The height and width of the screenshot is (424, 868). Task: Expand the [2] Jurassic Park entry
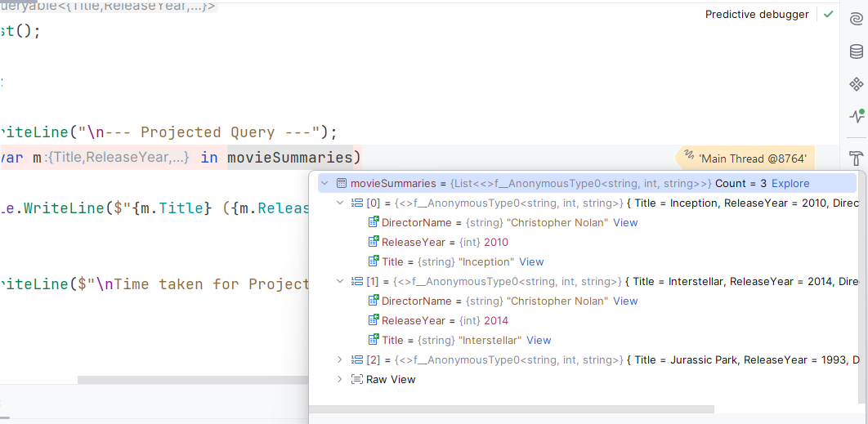(341, 359)
